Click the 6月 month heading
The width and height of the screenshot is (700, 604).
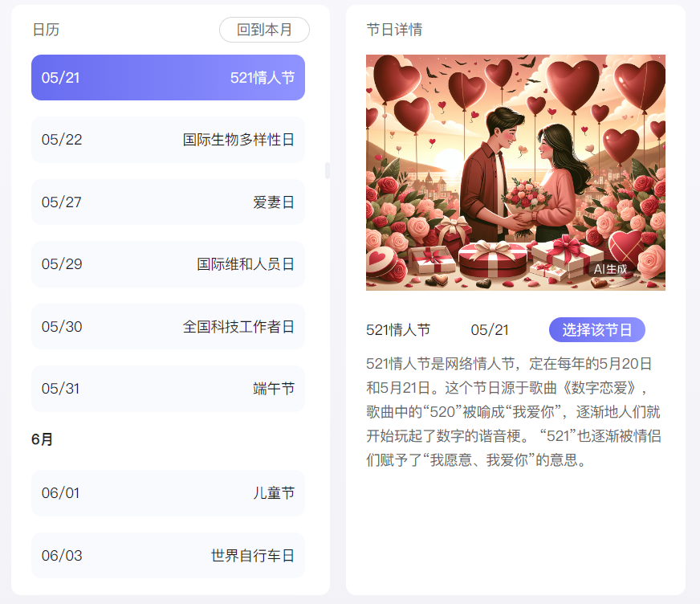42,439
